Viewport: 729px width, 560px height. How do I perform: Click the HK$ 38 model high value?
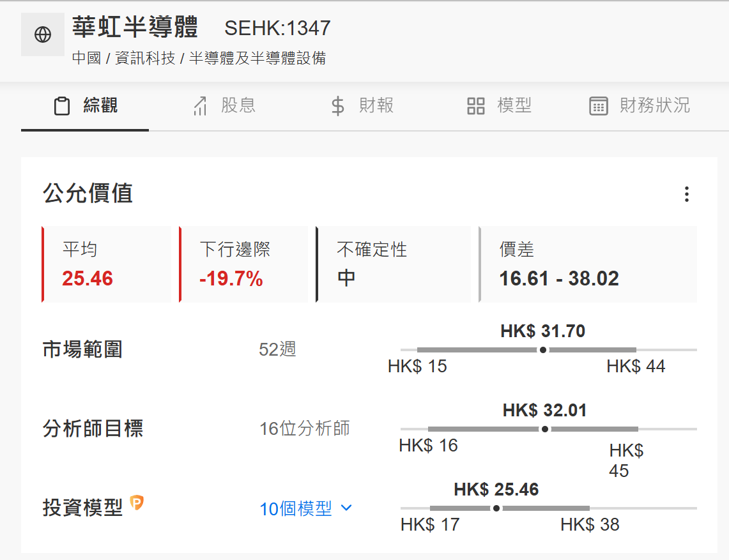pyautogui.click(x=590, y=525)
